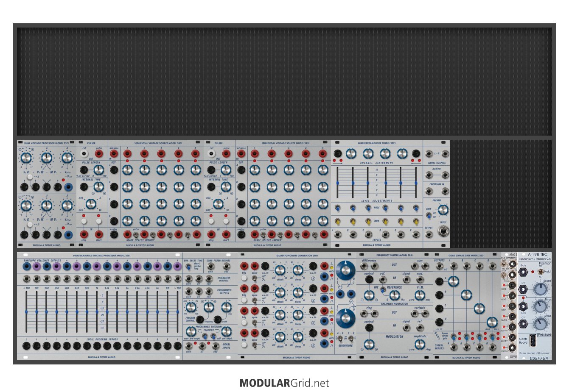Click local program input F jack

click(x=178, y=346)
